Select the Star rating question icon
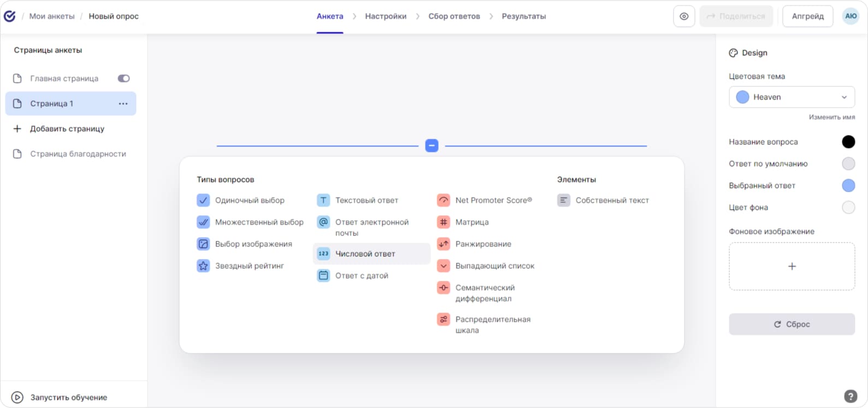Image resolution: width=868 pixels, height=408 pixels. pos(203,266)
